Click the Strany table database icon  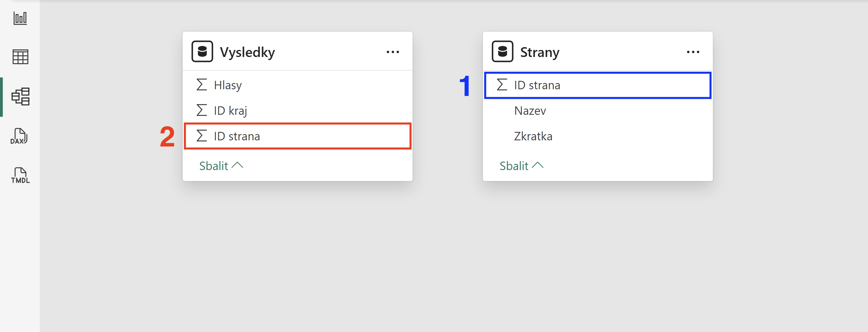pos(502,52)
